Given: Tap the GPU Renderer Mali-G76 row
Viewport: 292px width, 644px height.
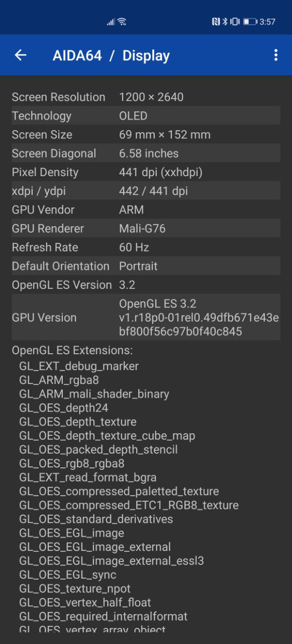Looking at the screenshot, I should tap(146, 228).
